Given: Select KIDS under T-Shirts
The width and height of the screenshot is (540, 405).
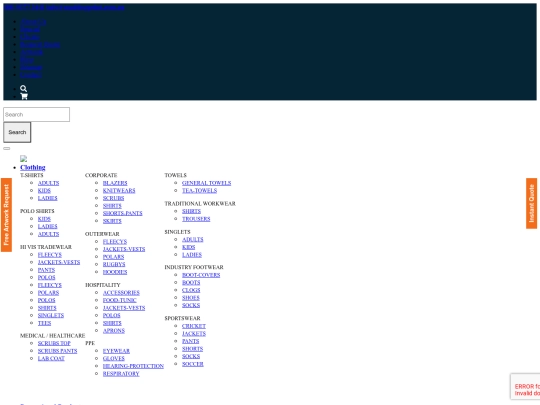Looking at the screenshot, I should (x=44, y=190).
